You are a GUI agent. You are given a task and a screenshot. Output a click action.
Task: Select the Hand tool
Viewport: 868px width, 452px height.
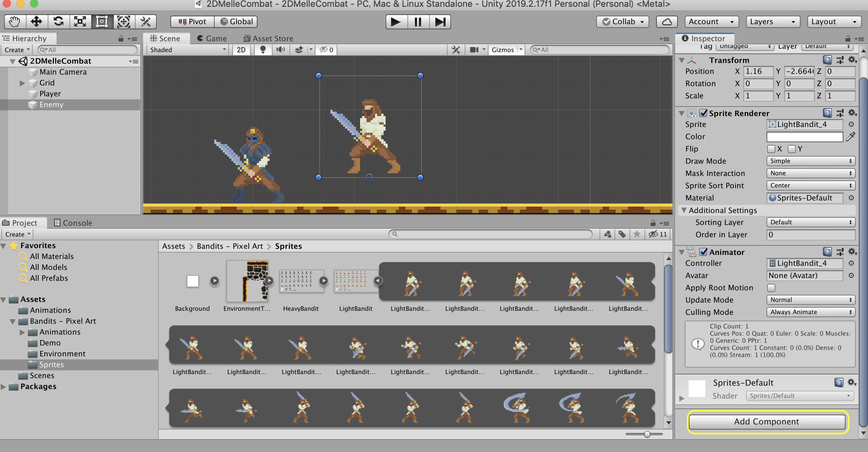pyautogui.click(x=15, y=22)
